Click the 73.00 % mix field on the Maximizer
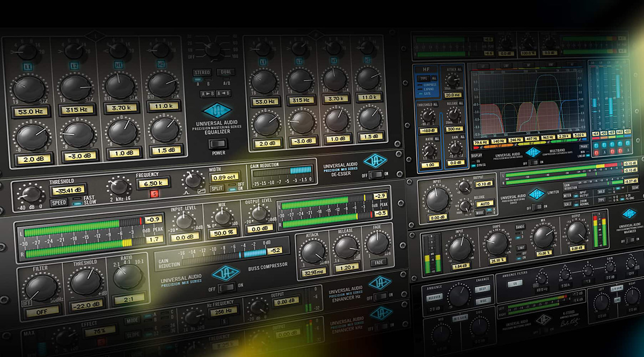 [x=544, y=252]
